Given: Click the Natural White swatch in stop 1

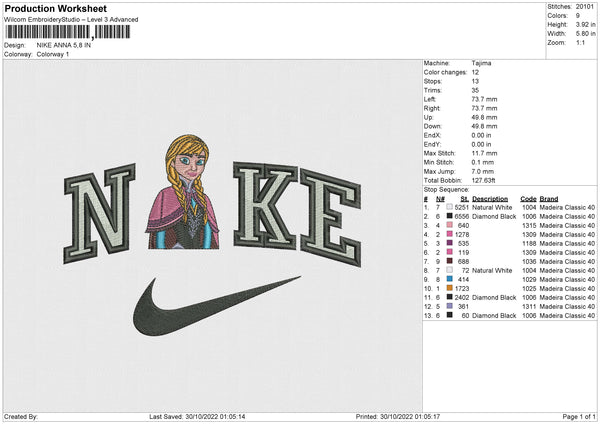Looking at the screenshot, I should coord(449,207).
